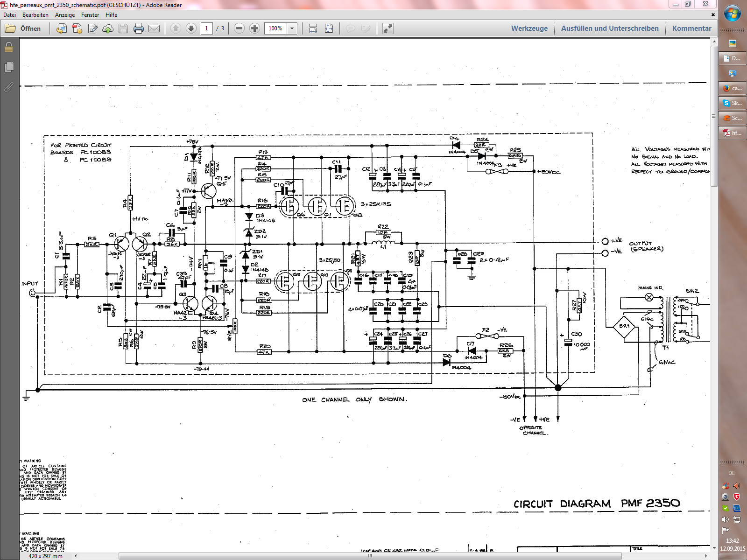Screen dimensions: 747x560
Task: Click the horizontal scrollbar thumb
Action: pos(370,556)
